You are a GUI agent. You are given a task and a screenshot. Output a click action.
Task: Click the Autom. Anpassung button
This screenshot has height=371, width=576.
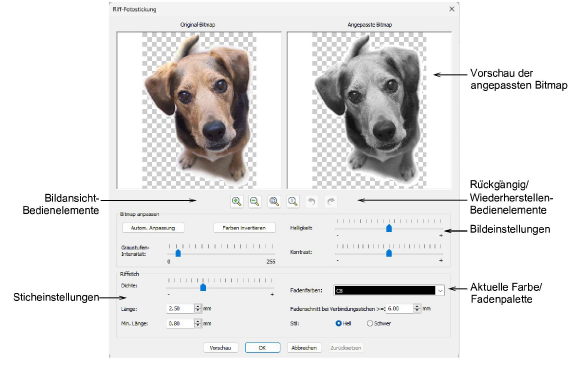(x=153, y=228)
